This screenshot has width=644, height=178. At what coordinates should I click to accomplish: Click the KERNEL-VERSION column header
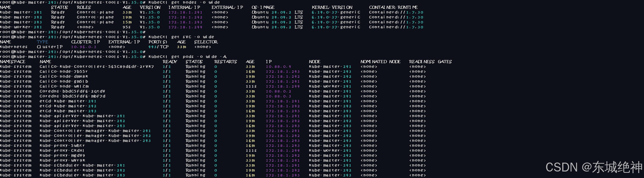[332, 8]
